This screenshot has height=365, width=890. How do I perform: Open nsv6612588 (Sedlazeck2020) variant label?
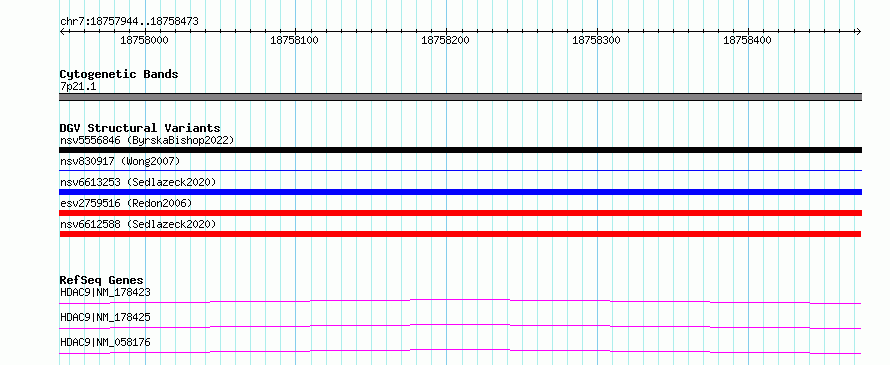coord(138,224)
